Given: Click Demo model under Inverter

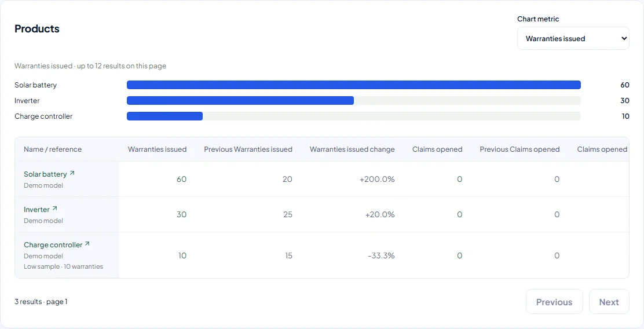Looking at the screenshot, I should point(43,221).
